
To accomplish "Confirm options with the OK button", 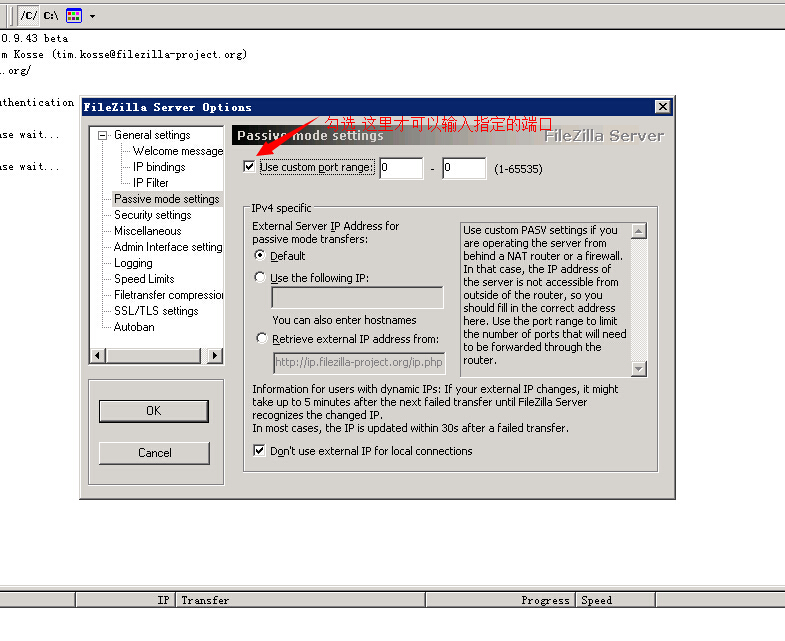I will (154, 411).
